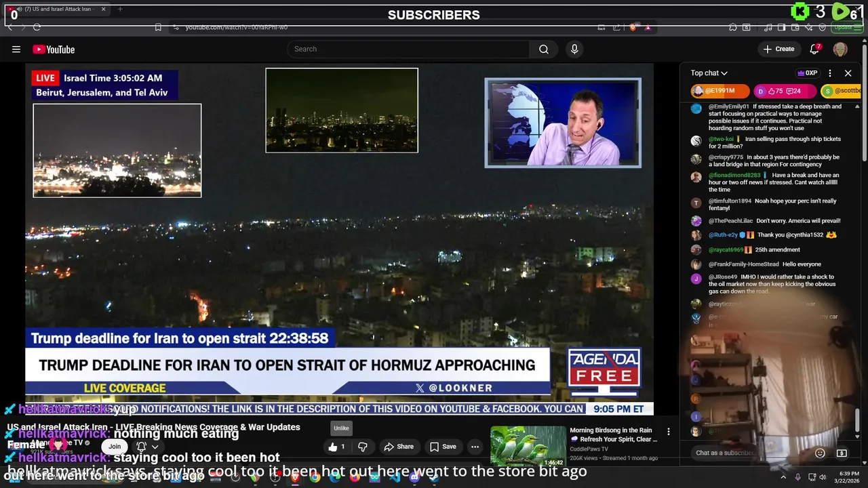The width and height of the screenshot is (868, 488).
Task: Bookmark this page using the bookmark icon
Action: (158, 27)
